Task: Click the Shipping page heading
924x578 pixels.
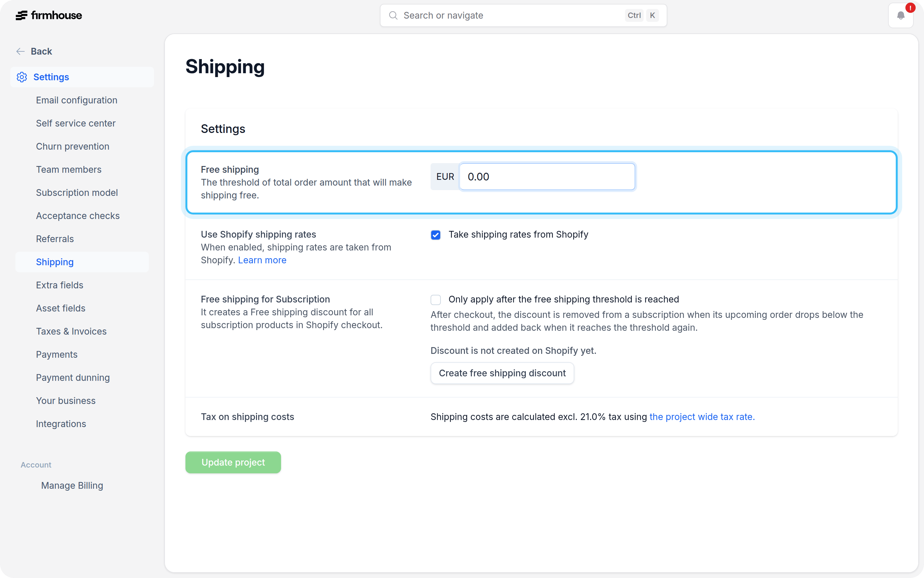Action: 225,67
